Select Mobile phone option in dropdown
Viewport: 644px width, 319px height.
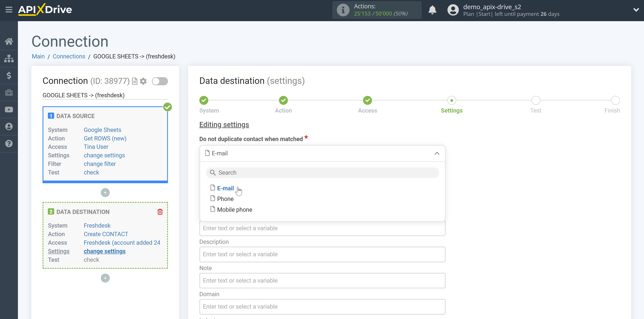(x=235, y=209)
